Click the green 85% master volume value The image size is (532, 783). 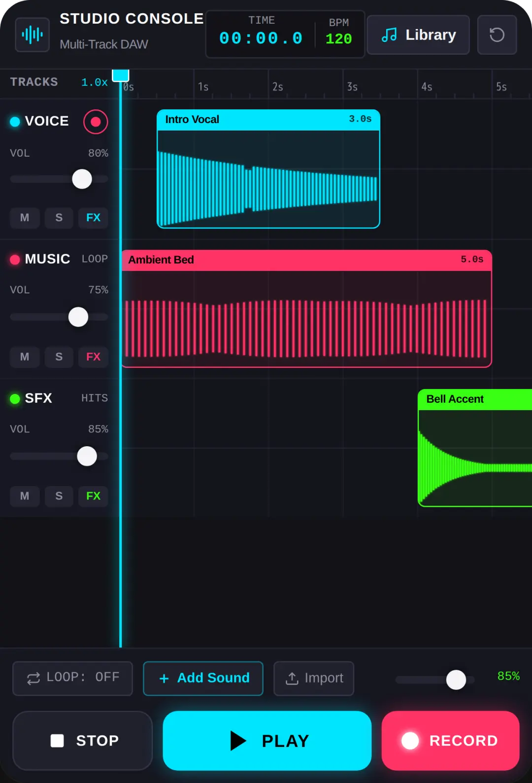(508, 676)
